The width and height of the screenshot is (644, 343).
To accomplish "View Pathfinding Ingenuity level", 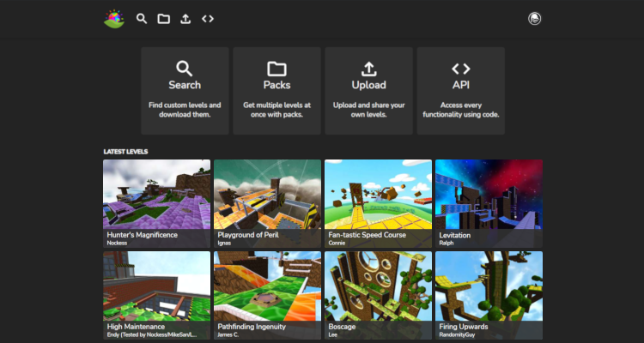I will click(267, 287).
